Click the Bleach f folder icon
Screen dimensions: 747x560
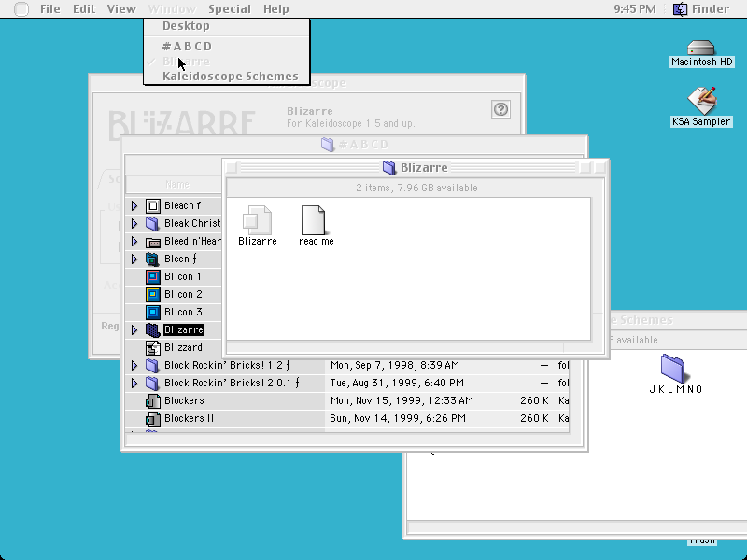click(x=152, y=205)
